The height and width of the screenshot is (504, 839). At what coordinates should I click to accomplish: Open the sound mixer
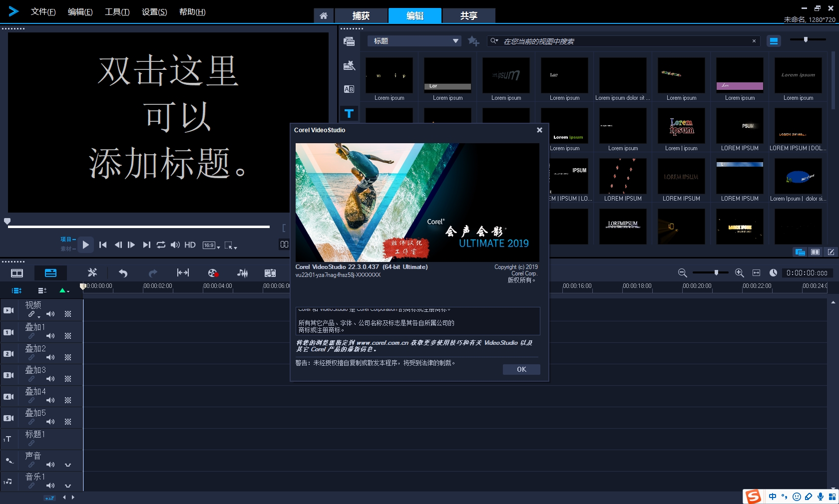[x=242, y=273]
